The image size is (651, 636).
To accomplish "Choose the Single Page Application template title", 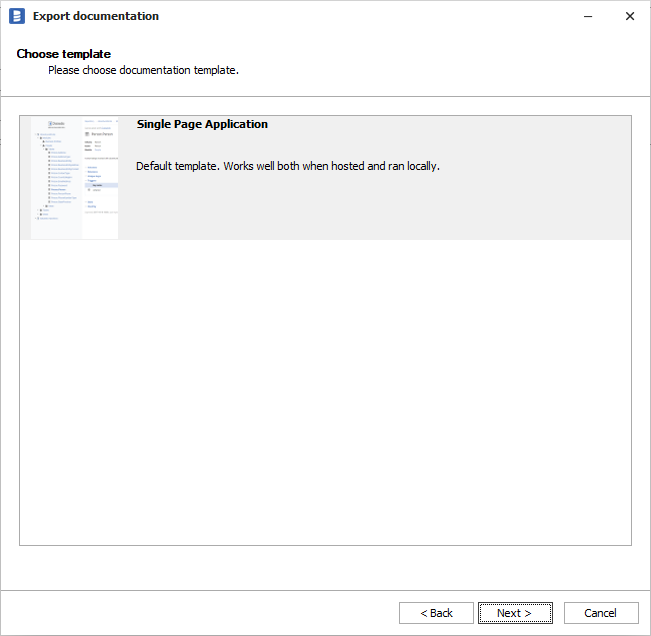I will point(202,125).
